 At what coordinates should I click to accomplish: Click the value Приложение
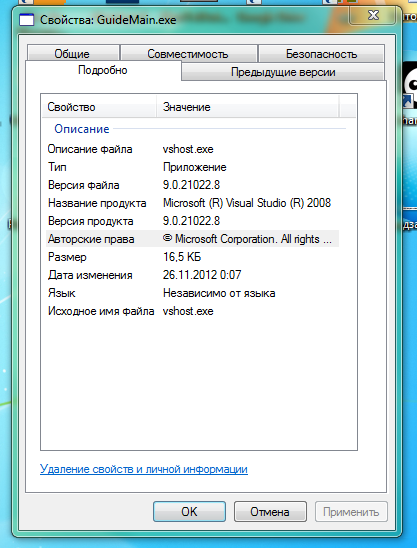click(x=195, y=167)
